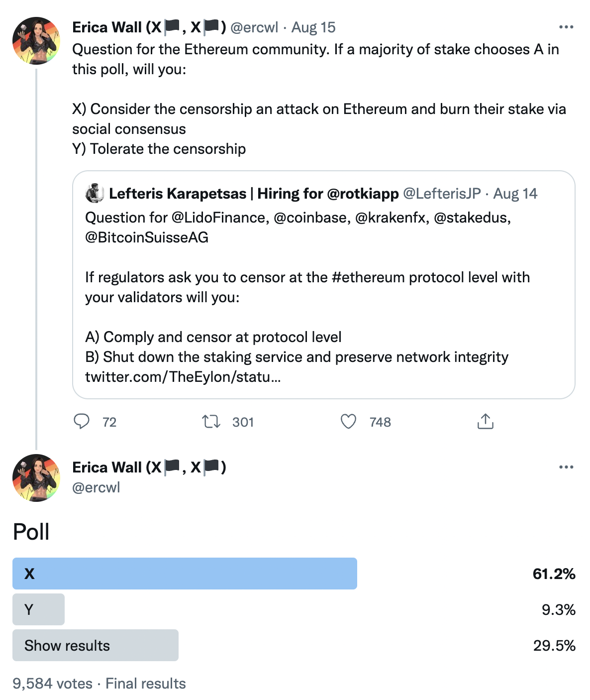
Task: Click Erica Wall avatar on poll tweet
Action: 36,478
